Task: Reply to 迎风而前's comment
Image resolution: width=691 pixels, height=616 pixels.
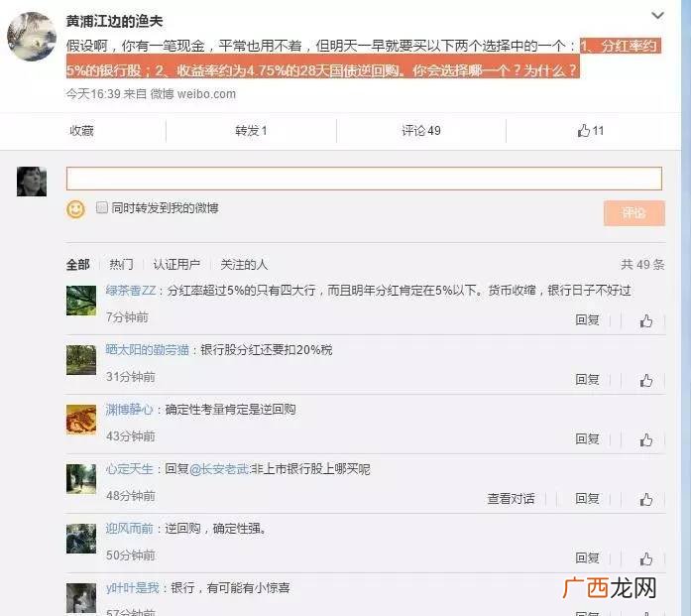Action: coord(587,557)
